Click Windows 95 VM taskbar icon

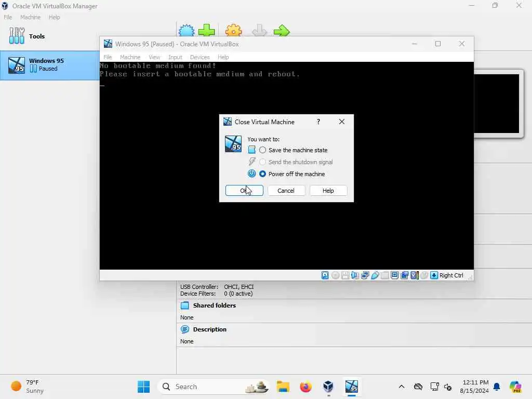[x=352, y=387]
